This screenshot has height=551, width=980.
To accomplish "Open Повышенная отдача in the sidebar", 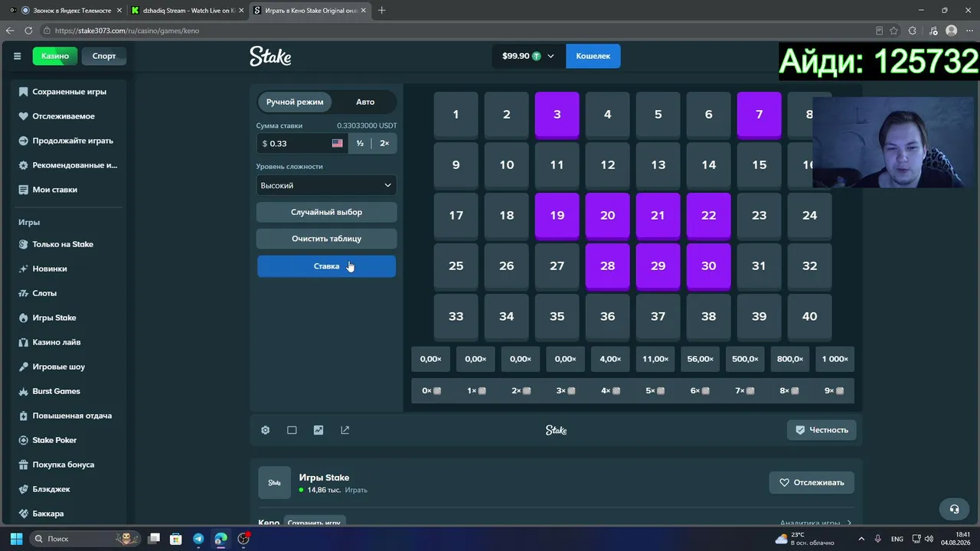I will click(72, 416).
